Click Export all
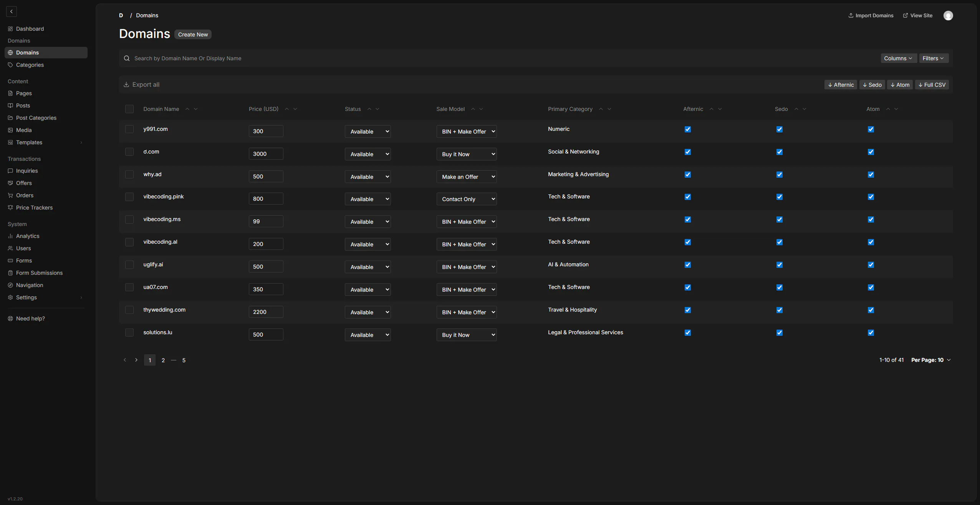This screenshot has width=980, height=505. coord(141,84)
